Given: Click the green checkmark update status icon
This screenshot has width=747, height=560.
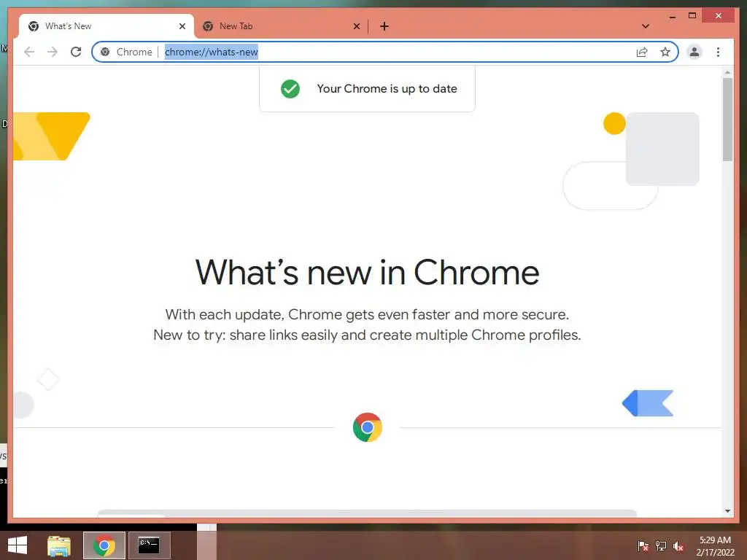Looking at the screenshot, I should click(290, 88).
